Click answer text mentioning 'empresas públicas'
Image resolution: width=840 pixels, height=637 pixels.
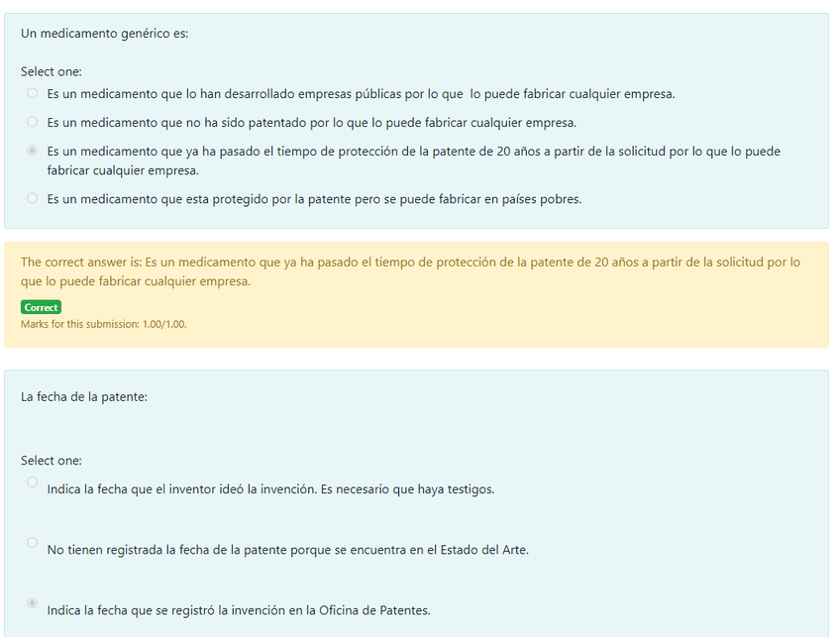362,94
